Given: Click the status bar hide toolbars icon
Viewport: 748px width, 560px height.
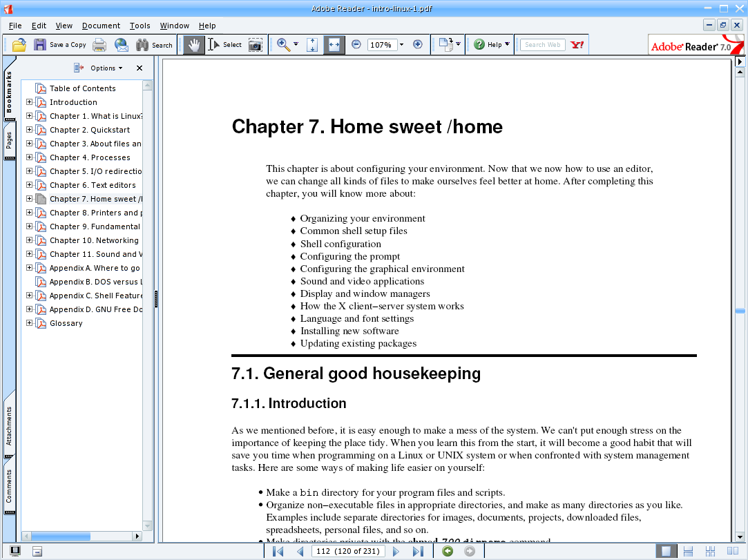Looking at the screenshot, I should pos(37,552).
